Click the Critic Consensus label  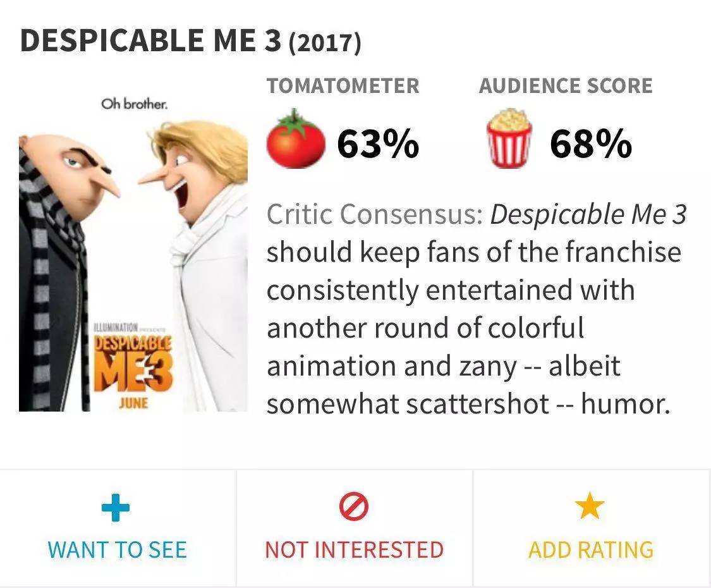(375, 215)
